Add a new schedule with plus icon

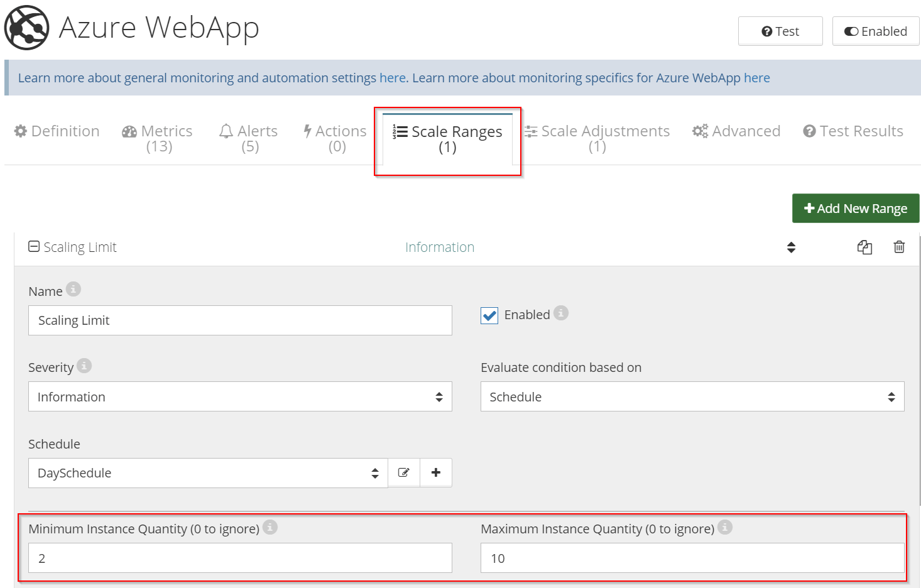coord(436,472)
